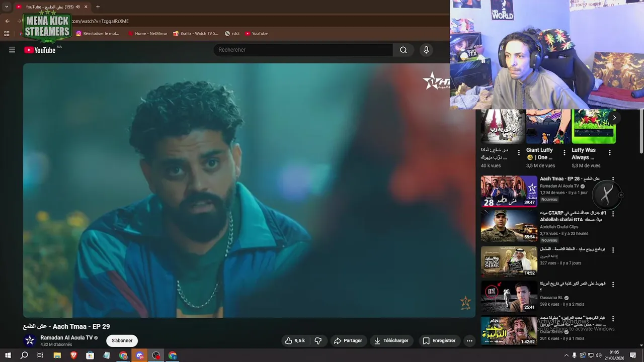Click the page vertical scrollbar
Screen dimensions: 644x362
(641, 131)
